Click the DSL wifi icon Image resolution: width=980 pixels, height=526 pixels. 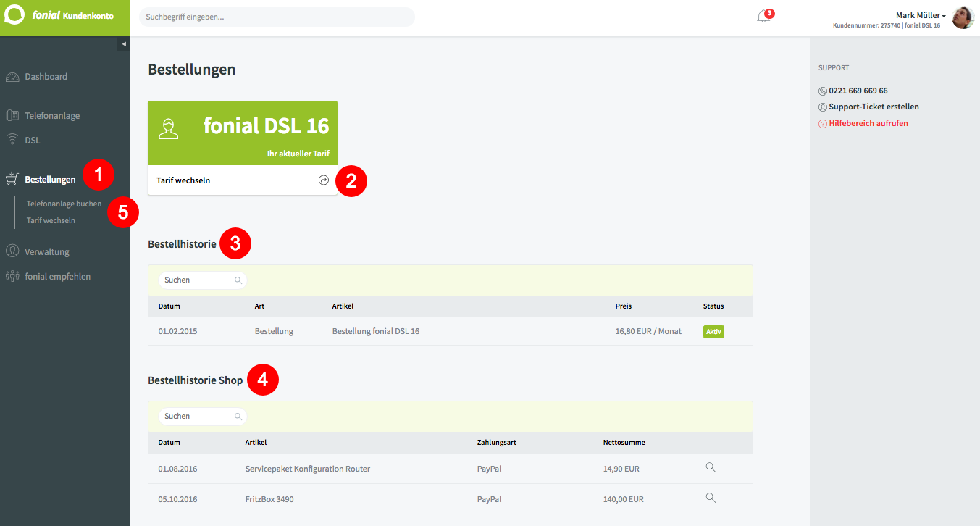[x=12, y=140]
